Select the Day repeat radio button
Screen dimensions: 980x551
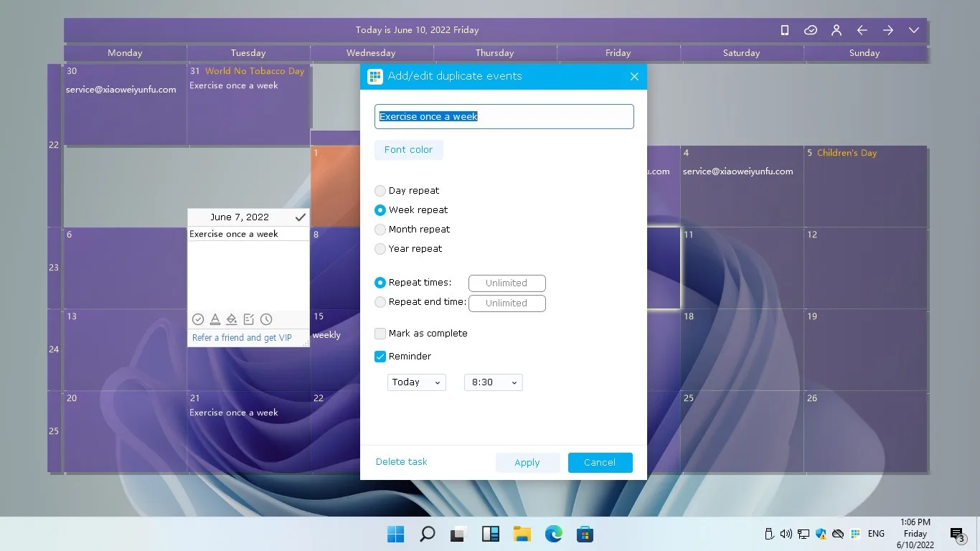point(380,191)
